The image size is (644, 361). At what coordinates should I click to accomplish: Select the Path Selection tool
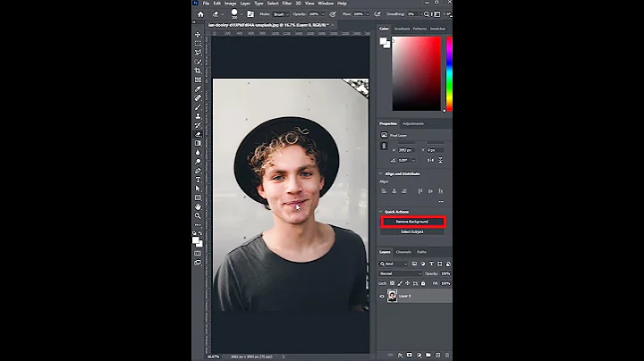[x=198, y=189]
